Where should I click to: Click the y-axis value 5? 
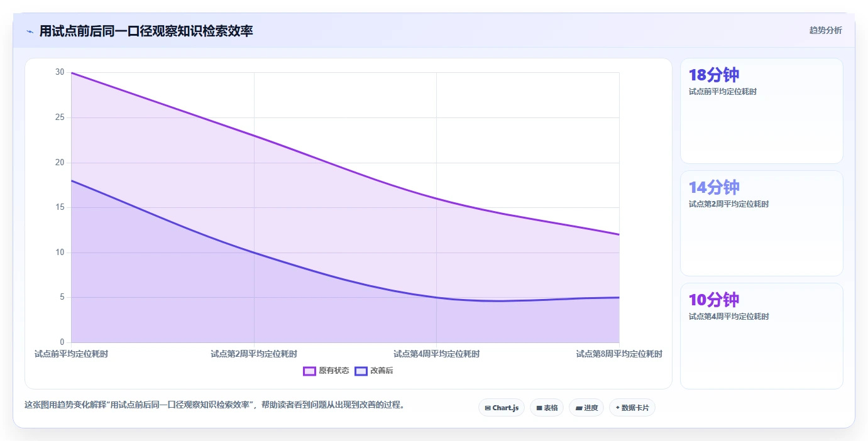coord(62,297)
